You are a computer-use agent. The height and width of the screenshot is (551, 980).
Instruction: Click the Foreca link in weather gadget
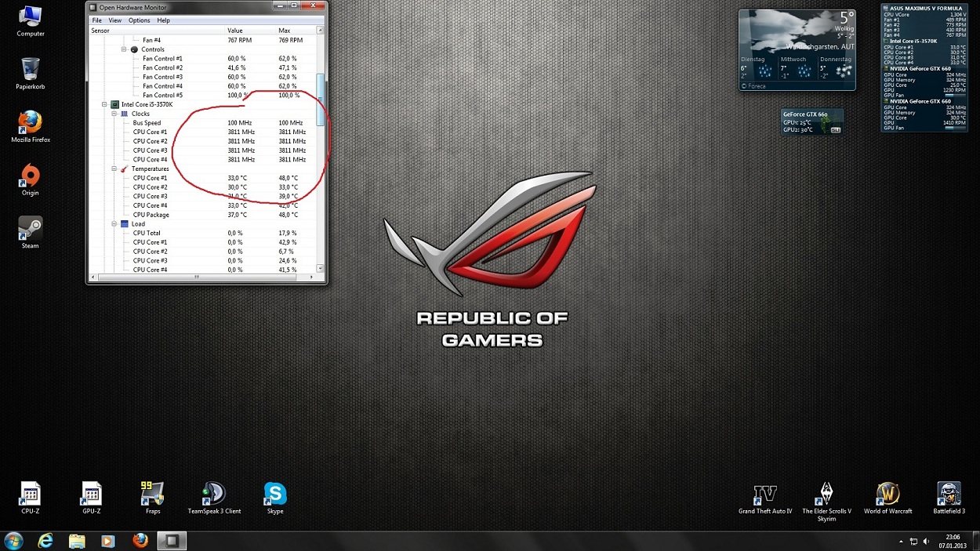tap(755, 86)
